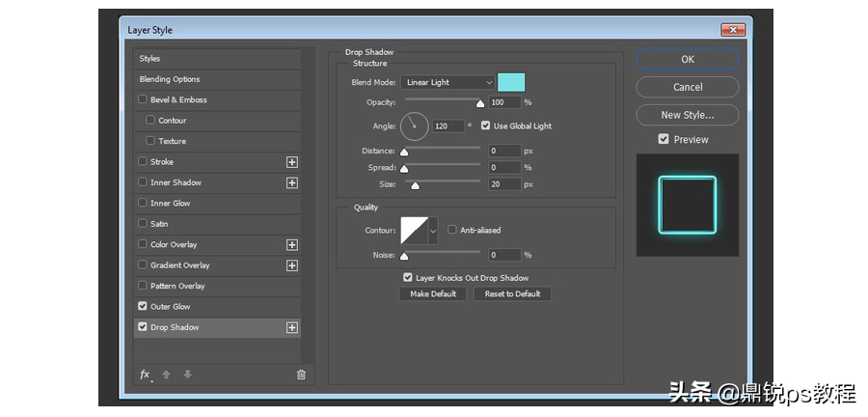Click the Noise slider handle
This screenshot has width=868, height=417.
coord(404,256)
